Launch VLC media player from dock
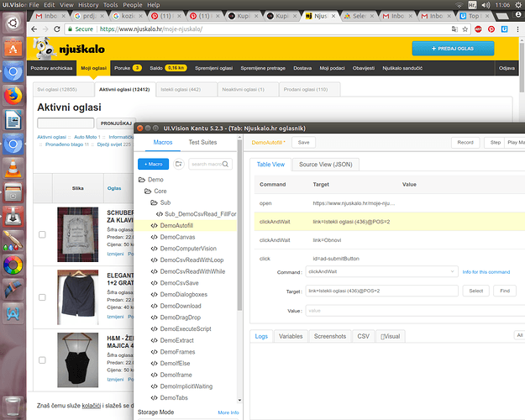 (x=13, y=169)
